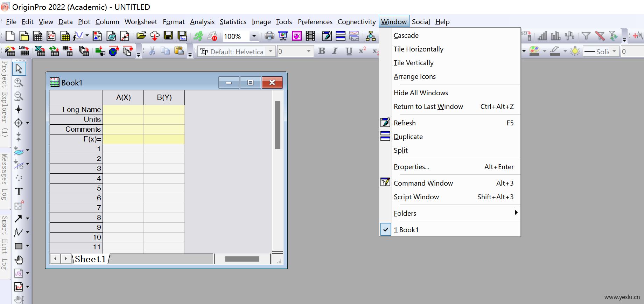Click the New Layout icon

click(97, 36)
